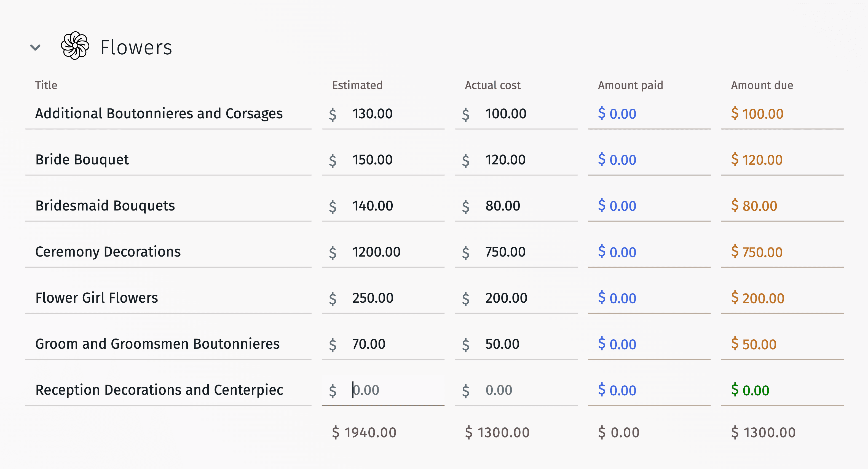Image resolution: width=868 pixels, height=469 pixels.
Task: Edit estimated 1200.00 for Ceremony Decorations
Action: 376,252
